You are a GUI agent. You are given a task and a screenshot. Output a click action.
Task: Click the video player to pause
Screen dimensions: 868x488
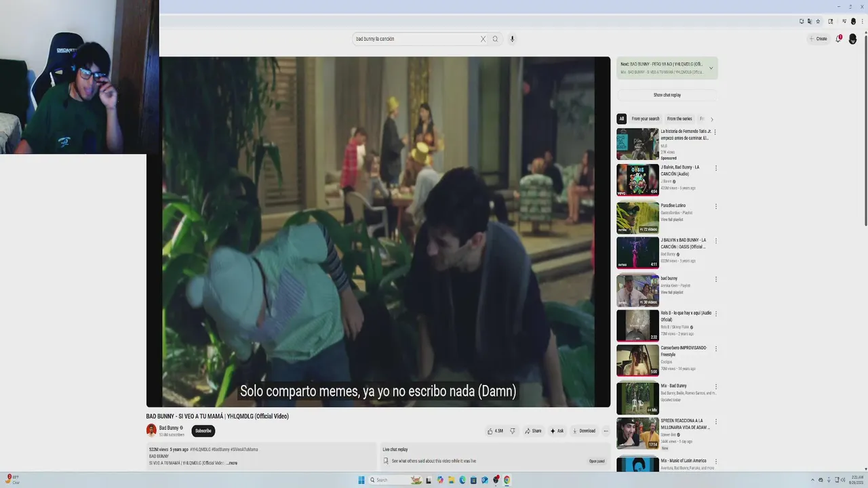[x=378, y=232]
